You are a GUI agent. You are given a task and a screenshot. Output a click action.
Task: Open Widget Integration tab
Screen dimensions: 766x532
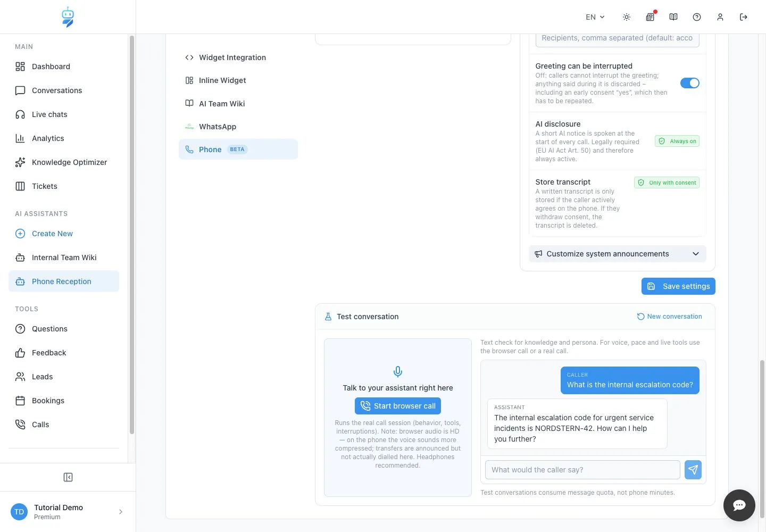tap(238, 57)
